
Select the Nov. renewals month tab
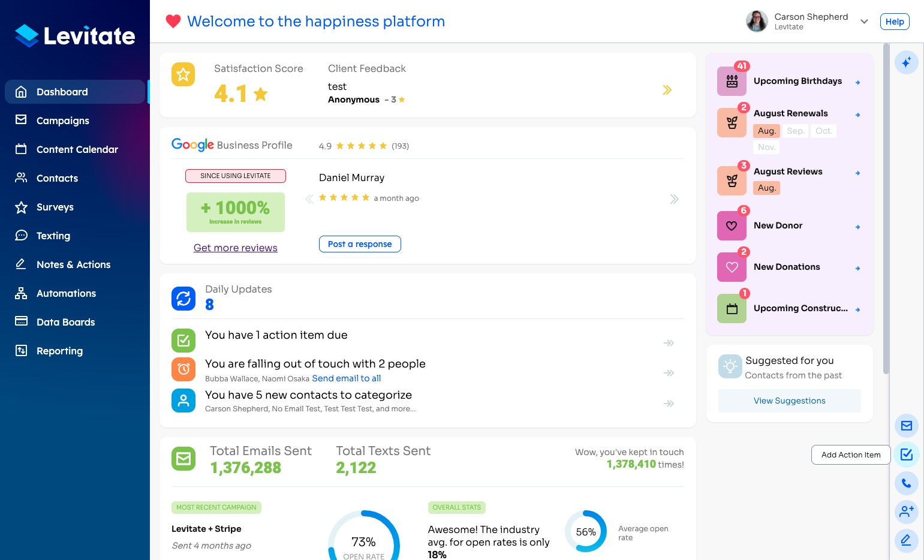coord(766,147)
